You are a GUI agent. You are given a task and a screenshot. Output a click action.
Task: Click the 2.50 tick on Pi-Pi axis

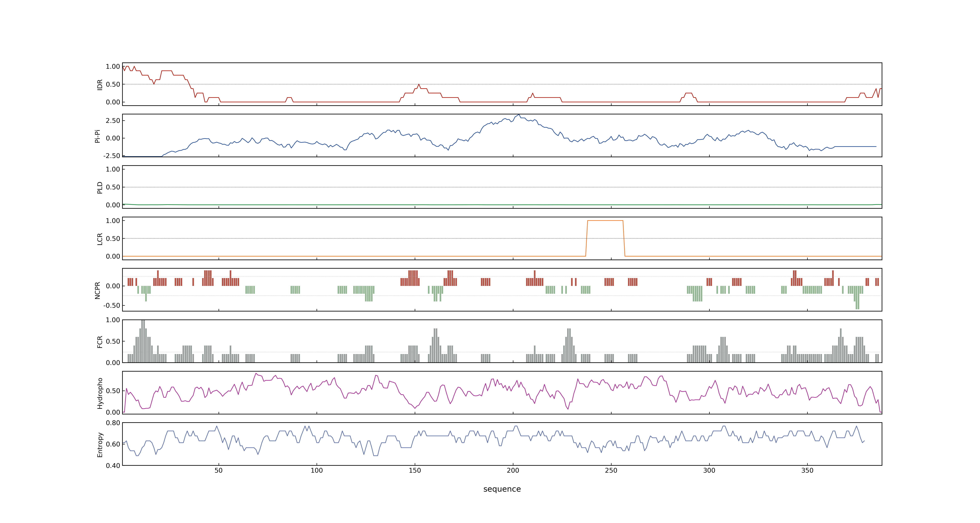coord(113,121)
